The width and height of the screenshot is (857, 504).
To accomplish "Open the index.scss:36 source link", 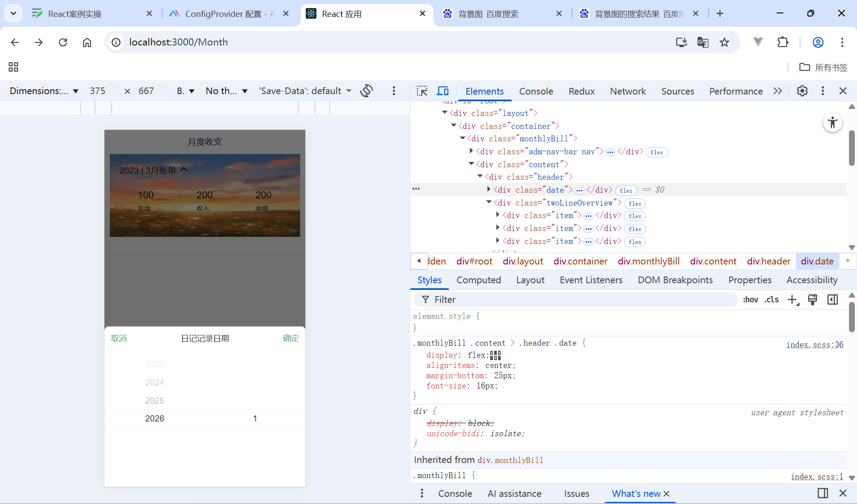I will click(815, 345).
